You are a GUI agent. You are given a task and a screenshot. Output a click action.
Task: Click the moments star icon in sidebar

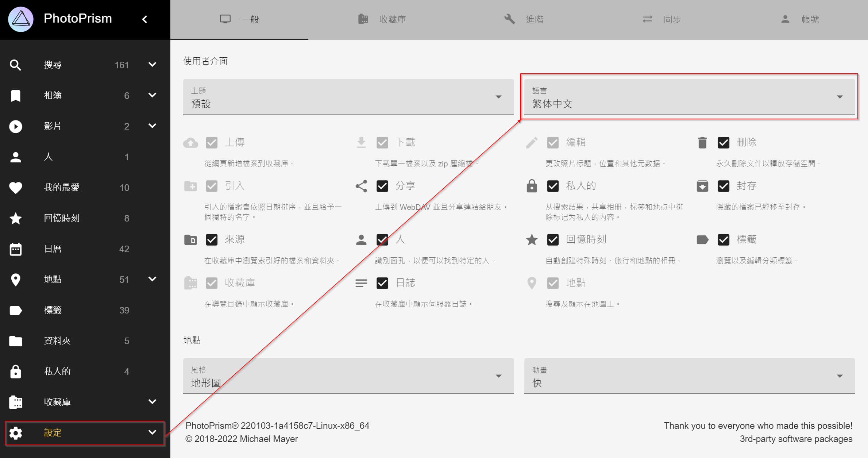click(15, 218)
